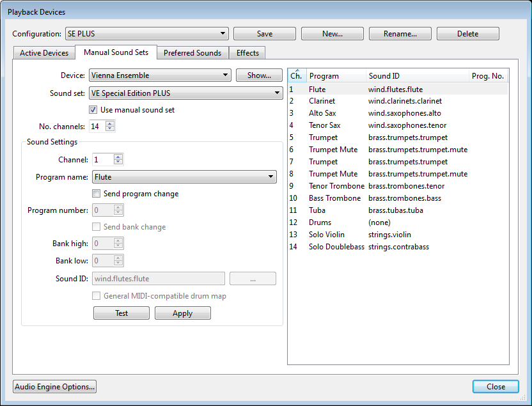Click the wind.clarinets.clarinet Sound ID cell

pyautogui.click(x=405, y=101)
